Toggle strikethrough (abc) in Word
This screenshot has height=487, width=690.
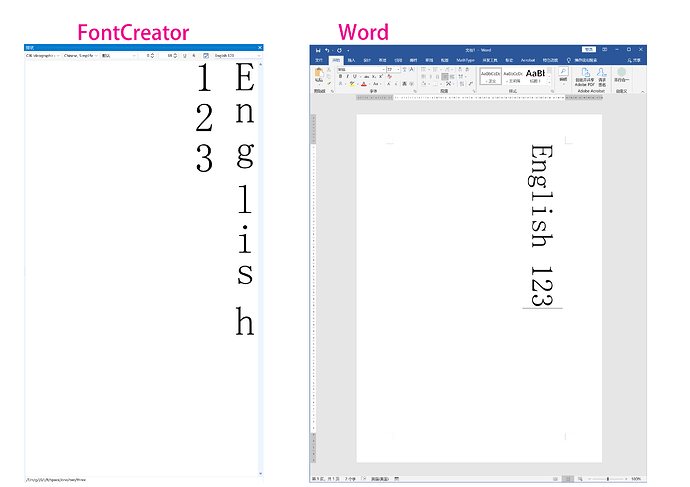(366, 77)
